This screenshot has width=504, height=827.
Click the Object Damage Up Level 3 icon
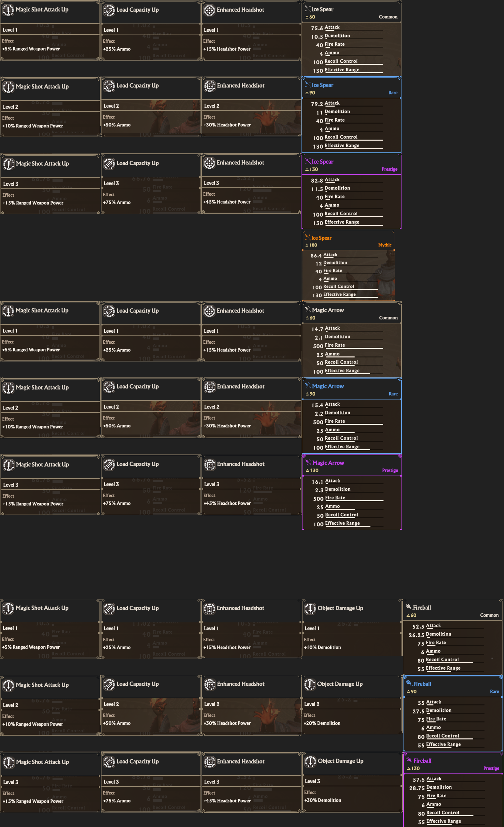point(310,761)
